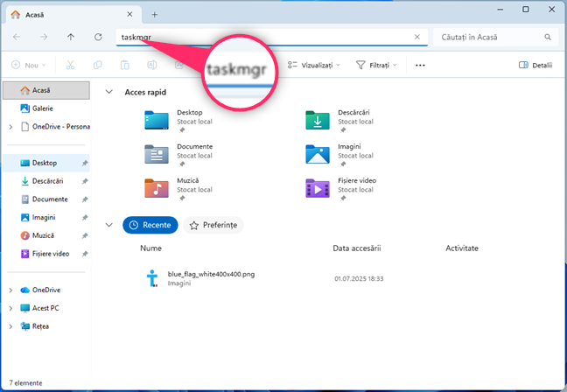Open Muzică in the sidebar

coord(46,235)
